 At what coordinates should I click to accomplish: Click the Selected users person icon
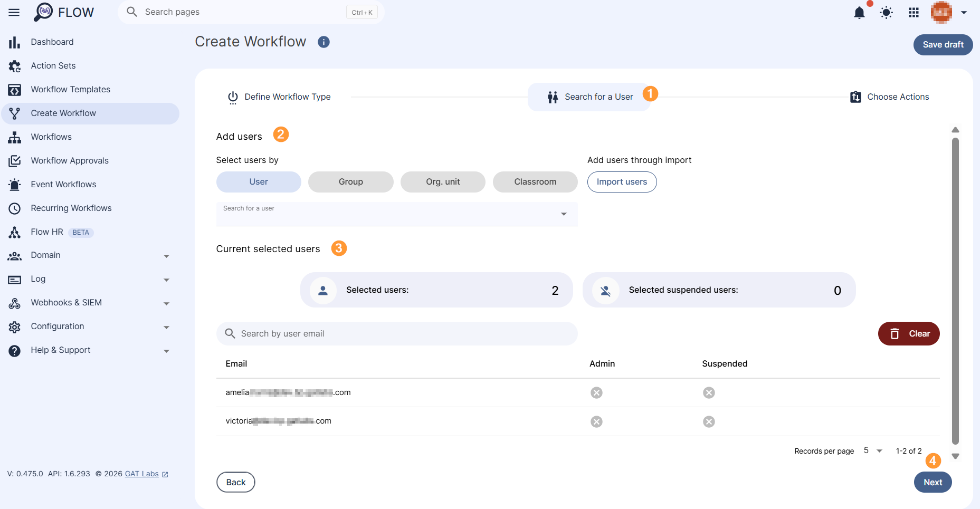pyautogui.click(x=323, y=290)
